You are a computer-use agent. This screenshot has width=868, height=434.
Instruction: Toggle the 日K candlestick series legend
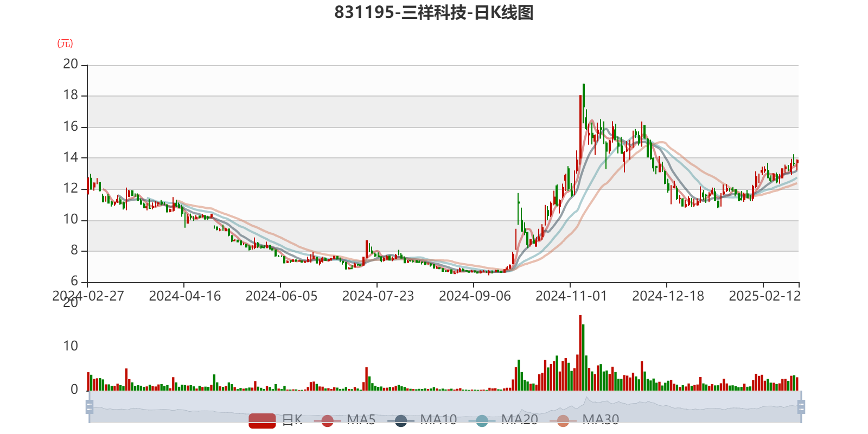tap(276, 420)
